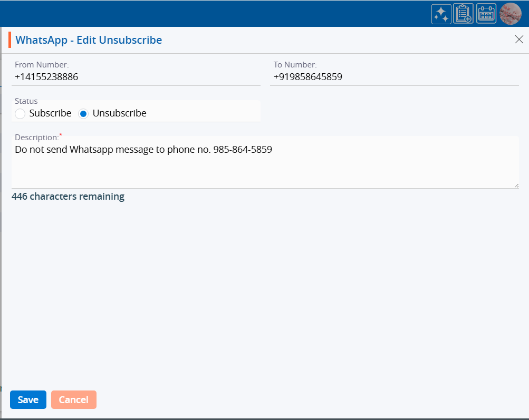Viewport: 529px width, 420px height.
Task: Click the clipboard add-task icon
Action: [463, 14]
